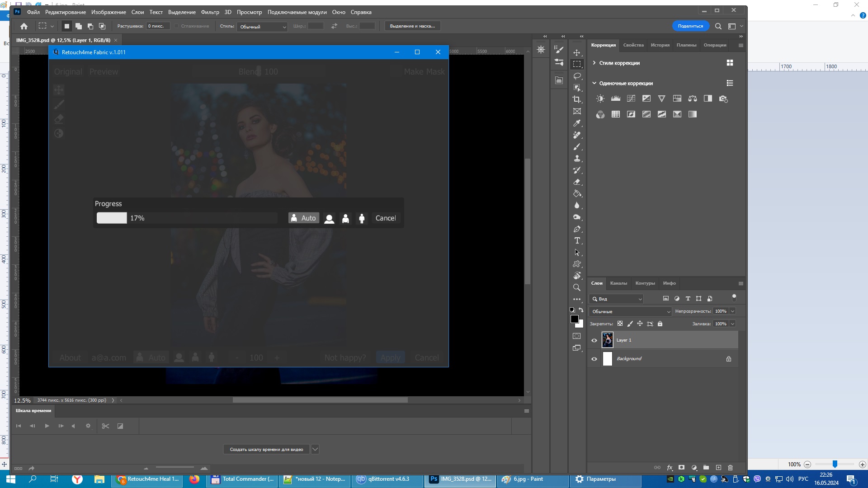Click the delete layer trash icon
Viewport: 868px width, 488px height.
click(730, 468)
